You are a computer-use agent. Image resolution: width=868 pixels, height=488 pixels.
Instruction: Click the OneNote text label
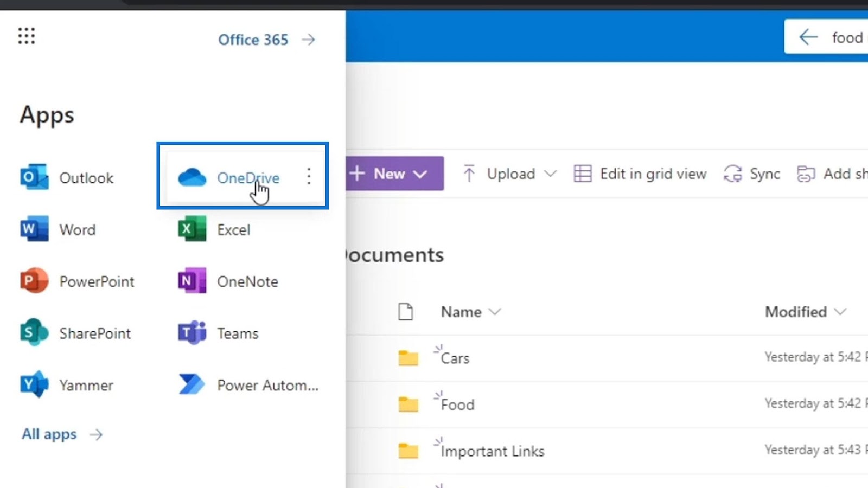click(247, 281)
